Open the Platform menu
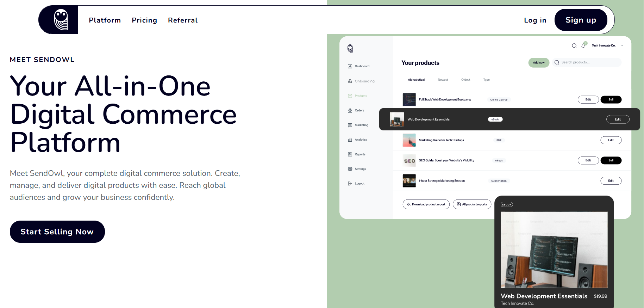The height and width of the screenshot is (308, 644). click(105, 20)
